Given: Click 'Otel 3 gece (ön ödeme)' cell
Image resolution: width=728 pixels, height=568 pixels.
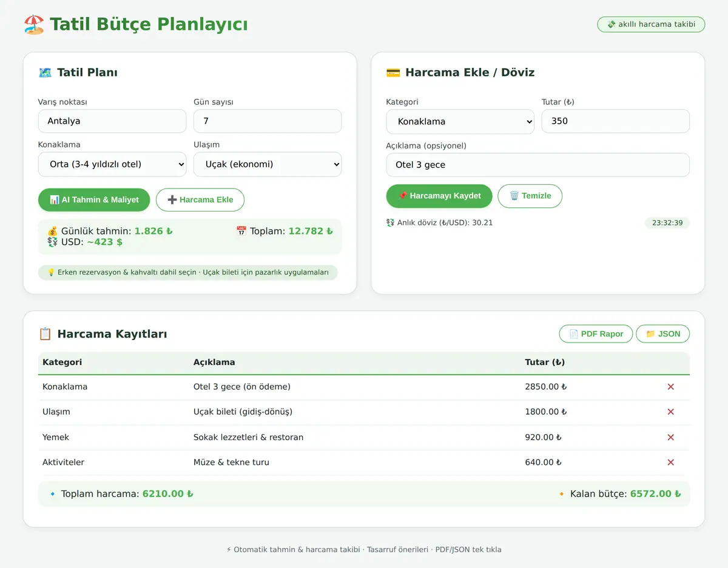Looking at the screenshot, I should click(x=242, y=387).
